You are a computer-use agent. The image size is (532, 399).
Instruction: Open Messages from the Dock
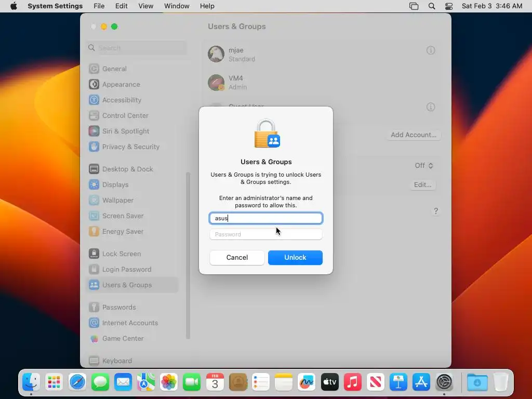coord(100,382)
